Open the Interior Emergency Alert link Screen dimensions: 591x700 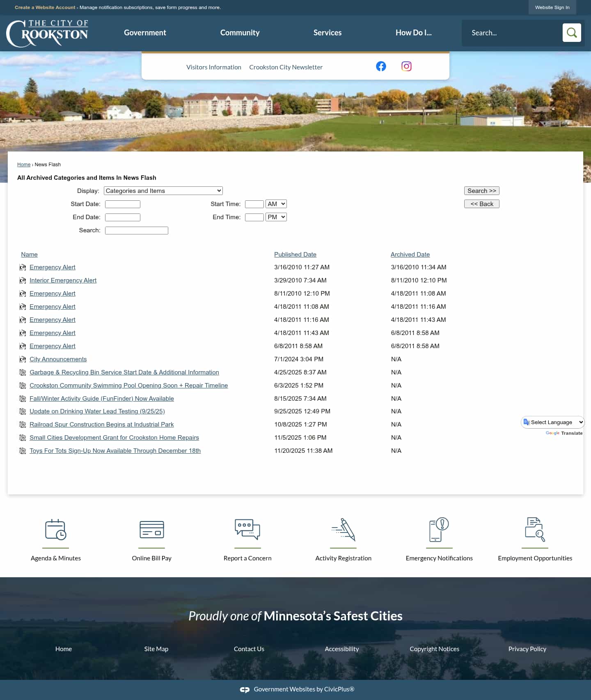pyautogui.click(x=63, y=280)
